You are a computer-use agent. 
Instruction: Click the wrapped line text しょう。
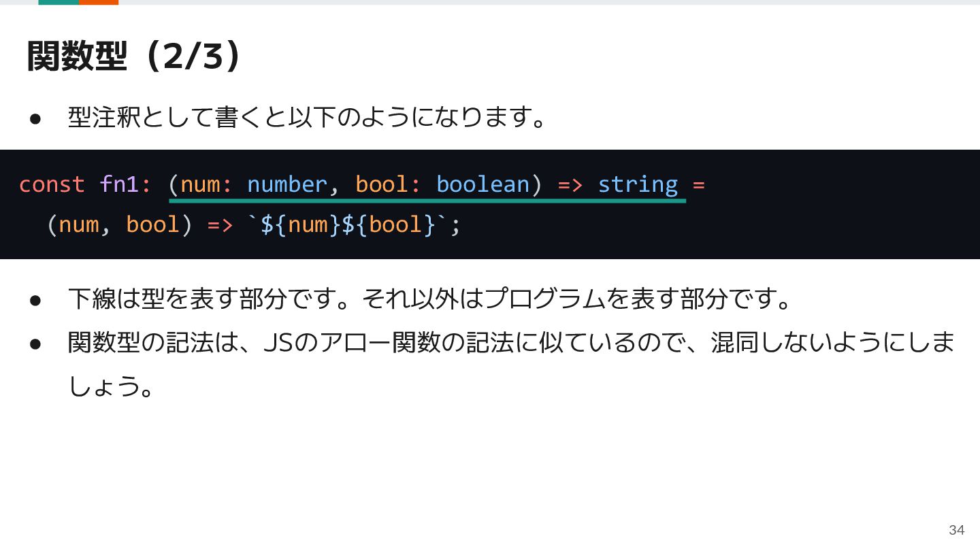point(112,387)
